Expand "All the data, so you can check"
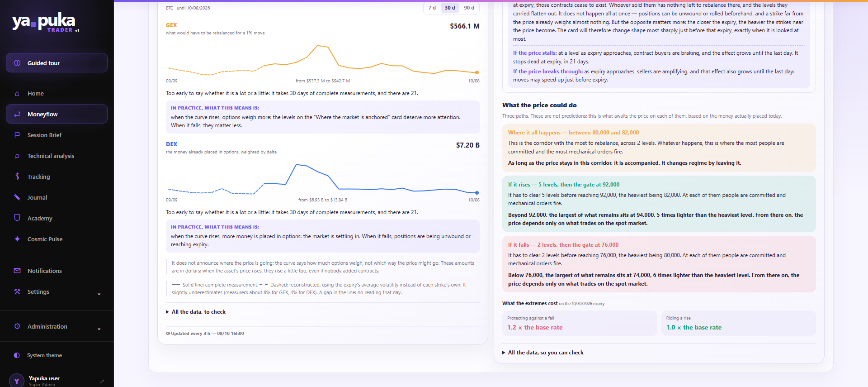 (543, 353)
